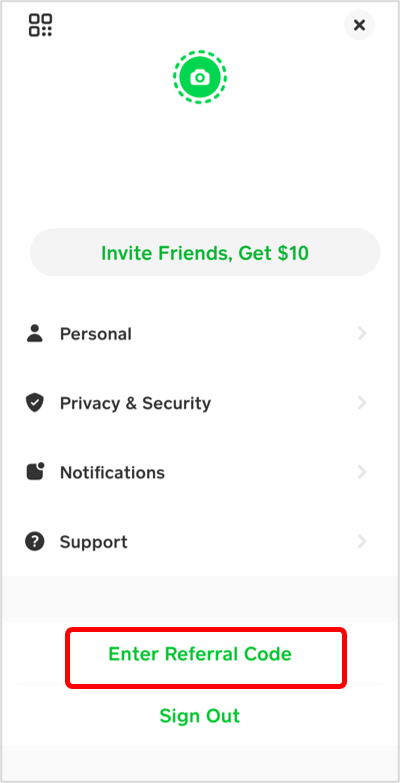Click the Support question mark icon
This screenshot has height=783, width=400.
pos(35,541)
